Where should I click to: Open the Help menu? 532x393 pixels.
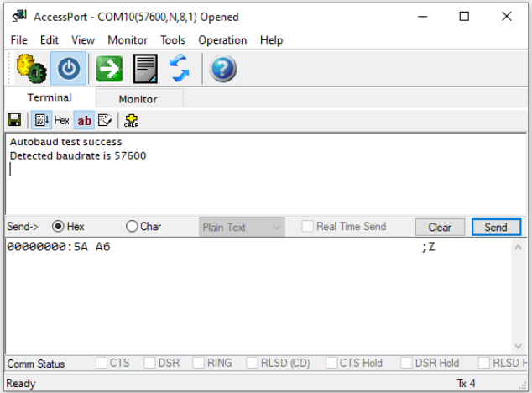pos(271,40)
